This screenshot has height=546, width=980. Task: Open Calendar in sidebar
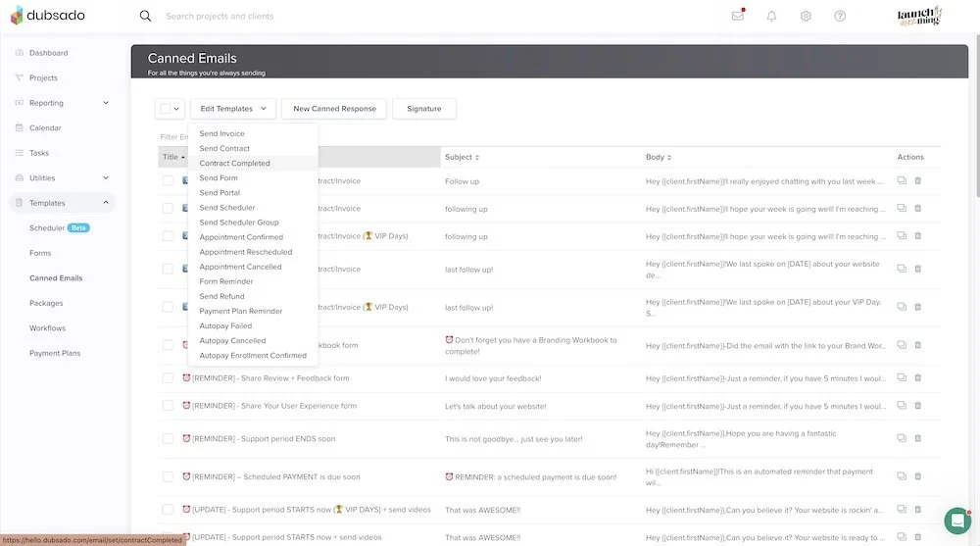coord(45,127)
